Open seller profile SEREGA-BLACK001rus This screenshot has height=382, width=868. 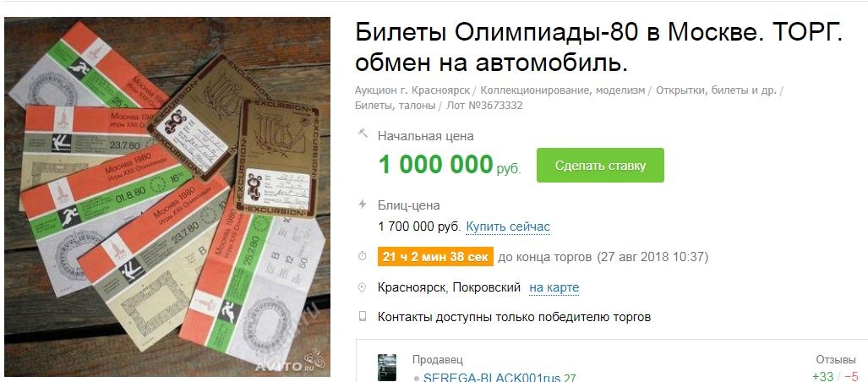pos(493,378)
